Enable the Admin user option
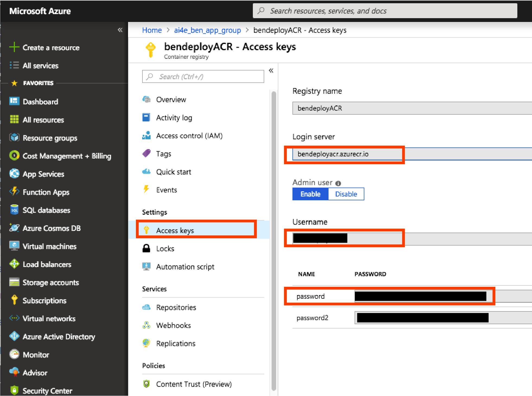 (x=310, y=194)
